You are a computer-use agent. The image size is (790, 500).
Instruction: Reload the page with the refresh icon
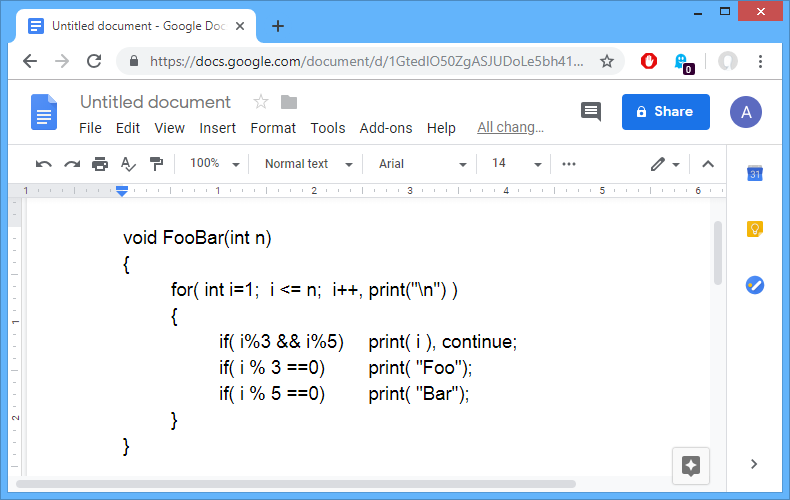94,61
